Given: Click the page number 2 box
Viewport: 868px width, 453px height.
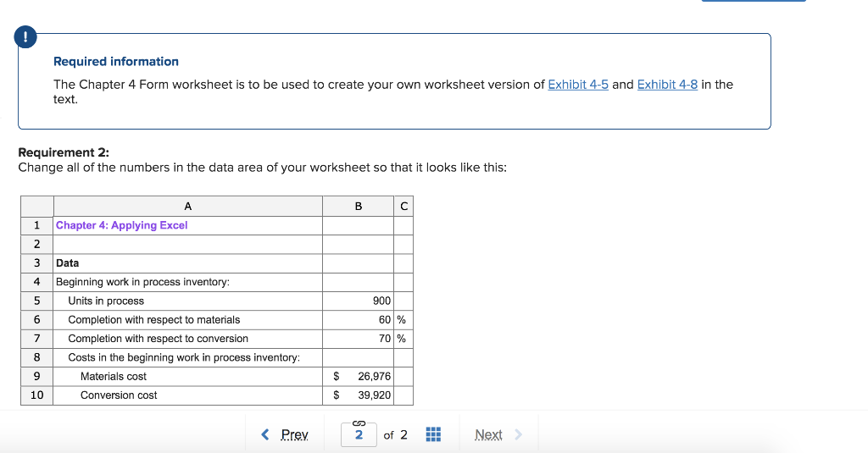Looking at the screenshot, I should coord(359,434).
